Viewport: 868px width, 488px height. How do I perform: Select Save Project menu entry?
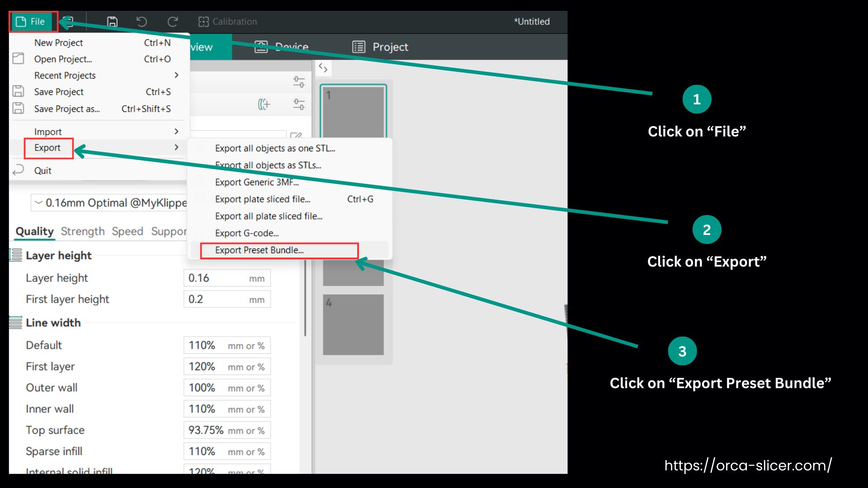point(97,92)
